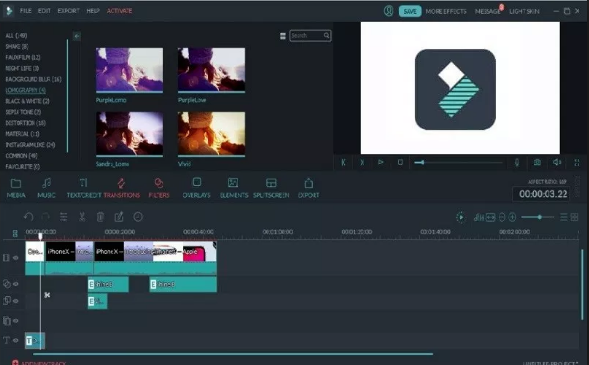Viewport: 589px width, 365px height.
Task: Open the Transitions tab
Action: (x=121, y=188)
